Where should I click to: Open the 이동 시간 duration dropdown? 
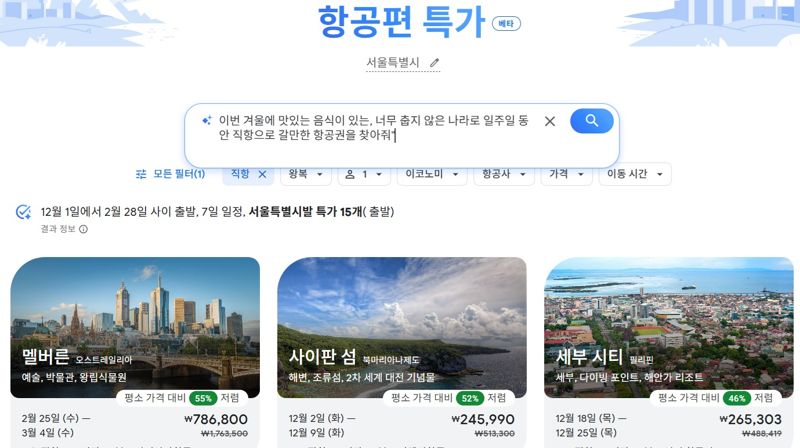click(635, 174)
